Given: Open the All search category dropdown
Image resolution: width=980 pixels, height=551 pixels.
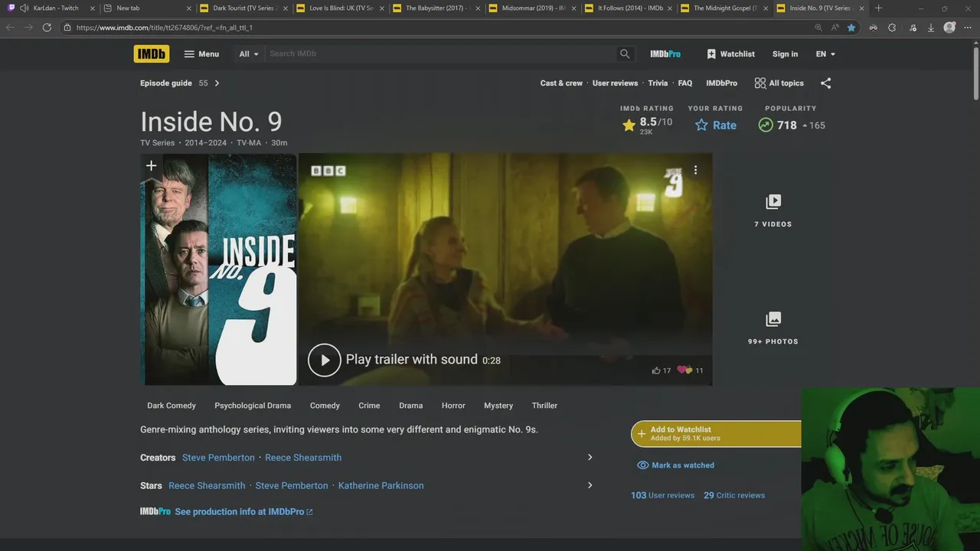Looking at the screenshot, I should pos(249,54).
